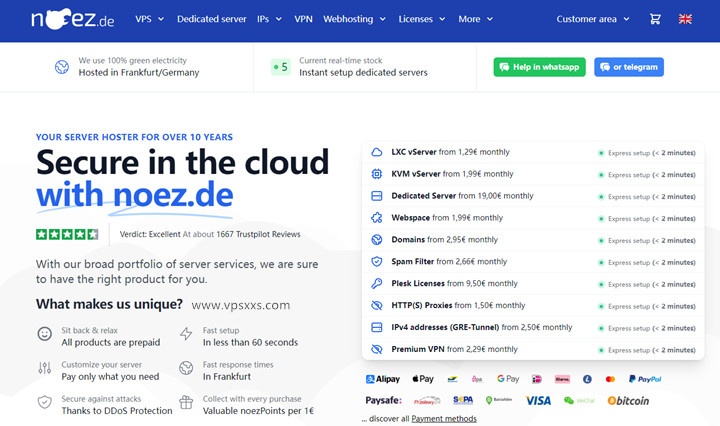The height and width of the screenshot is (426, 720).
Task: Expand the Webhosting dropdown menu
Action: (354, 19)
